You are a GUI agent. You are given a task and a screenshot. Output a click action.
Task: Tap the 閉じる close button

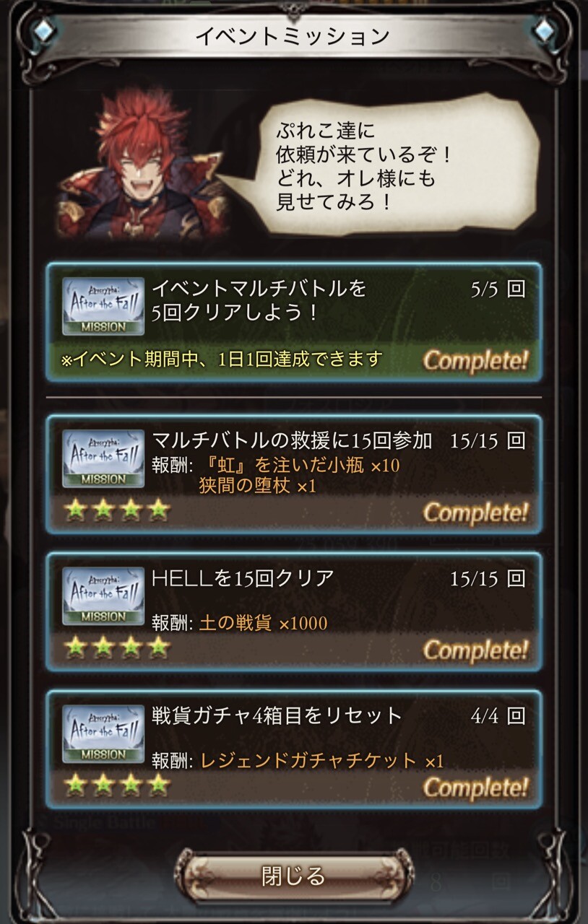pyautogui.click(x=294, y=876)
